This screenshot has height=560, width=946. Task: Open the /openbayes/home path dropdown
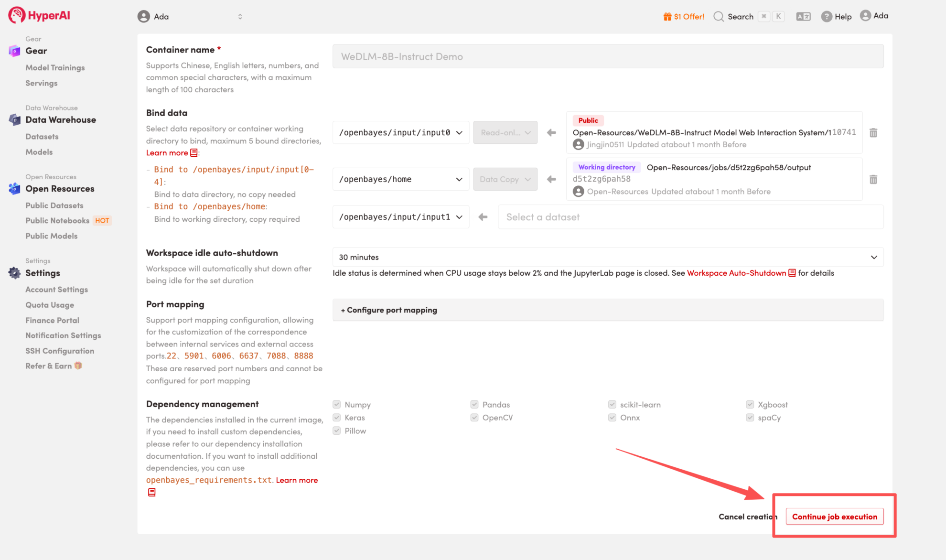(x=400, y=179)
